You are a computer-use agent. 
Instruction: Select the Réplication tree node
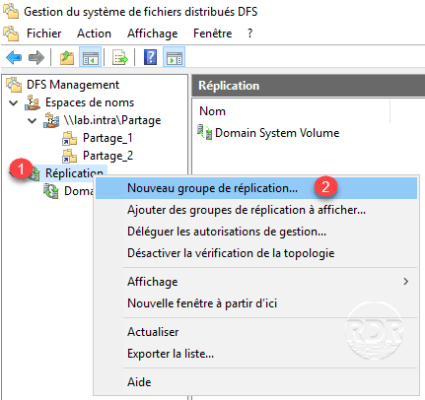tap(74, 173)
